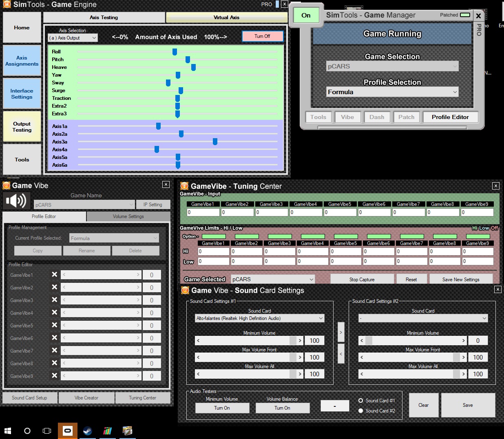Click the right arrow between sound card panels
Viewport: 504px width, 439px height.
341,332
